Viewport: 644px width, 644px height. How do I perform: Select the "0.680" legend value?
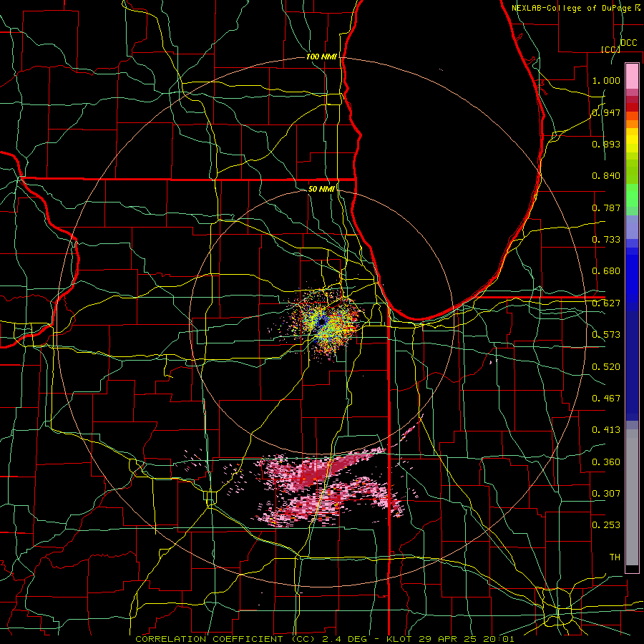[606, 271]
